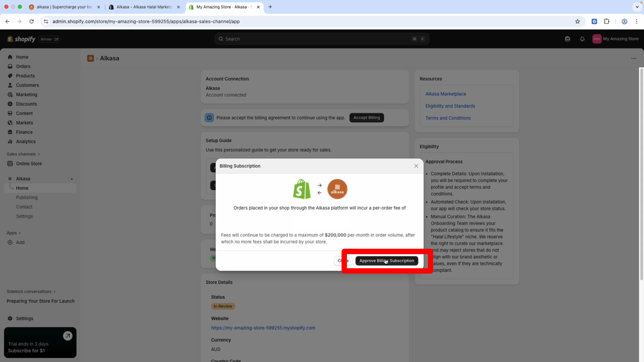Screen dimensions: 644x362
Task: Click the Accept Billing button
Action: 366,118
